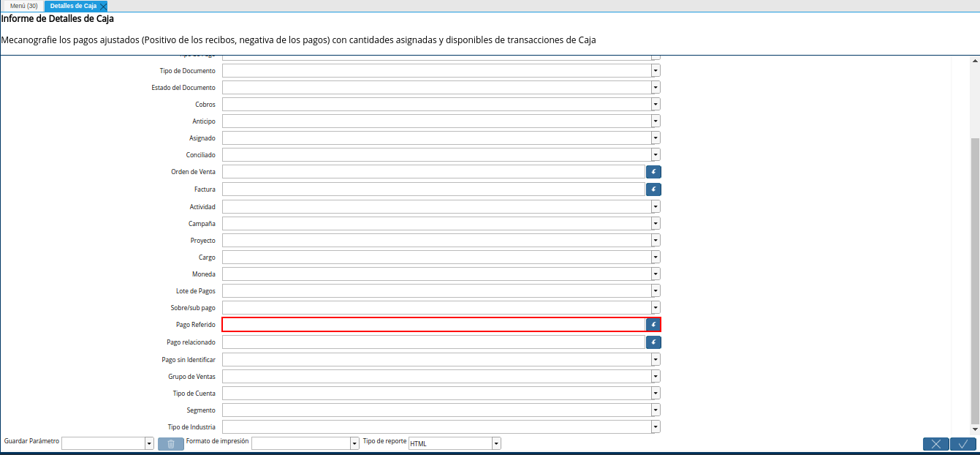Select the Detalles de Caja tab
980x455 pixels.
(73, 6)
